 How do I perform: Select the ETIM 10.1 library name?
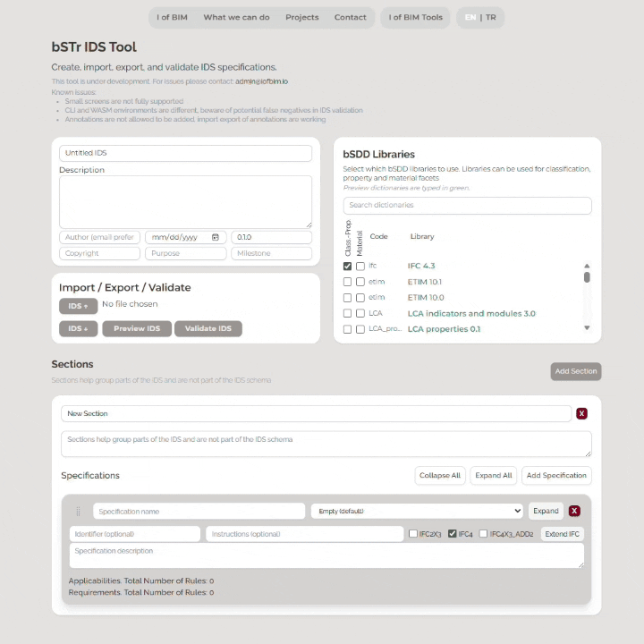[424, 282]
